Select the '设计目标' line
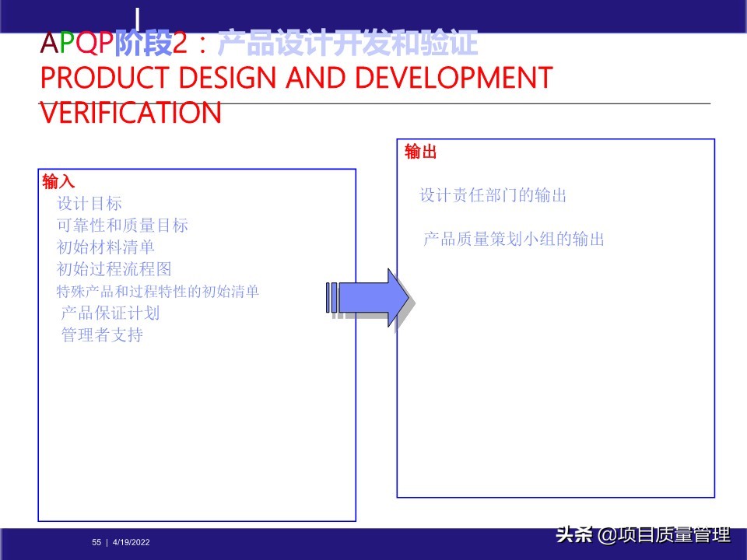 [x=89, y=203]
